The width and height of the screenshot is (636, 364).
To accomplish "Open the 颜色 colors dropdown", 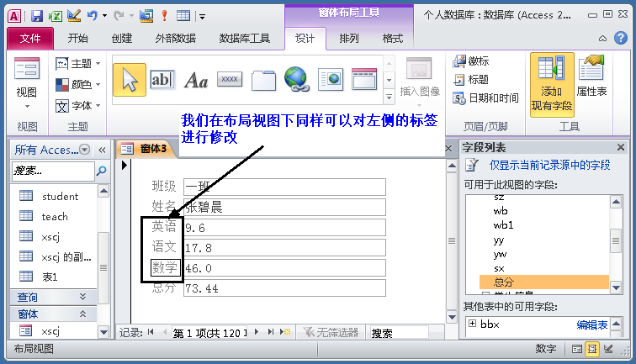I will coord(78,85).
